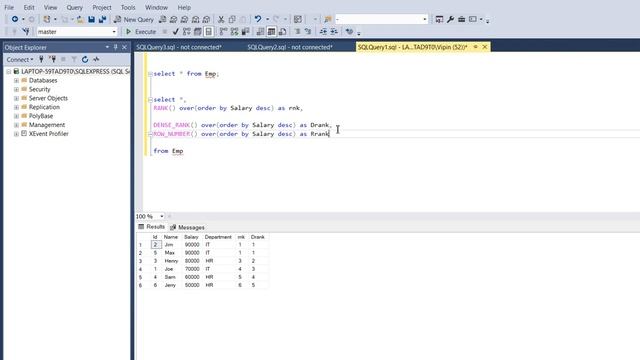Switch to the Results tab
The height and width of the screenshot is (360, 640).
click(x=151, y=227)
